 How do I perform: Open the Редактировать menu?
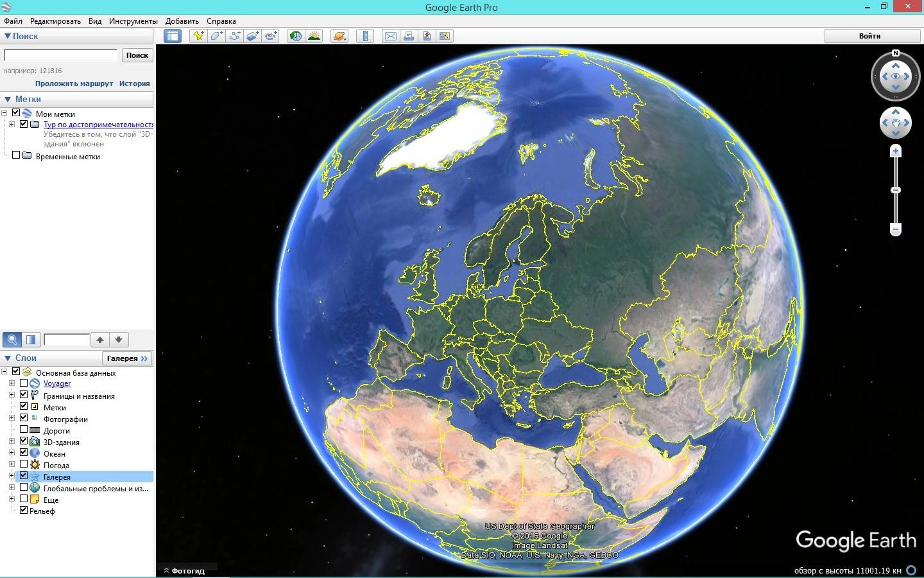click(x=55, y=21)
